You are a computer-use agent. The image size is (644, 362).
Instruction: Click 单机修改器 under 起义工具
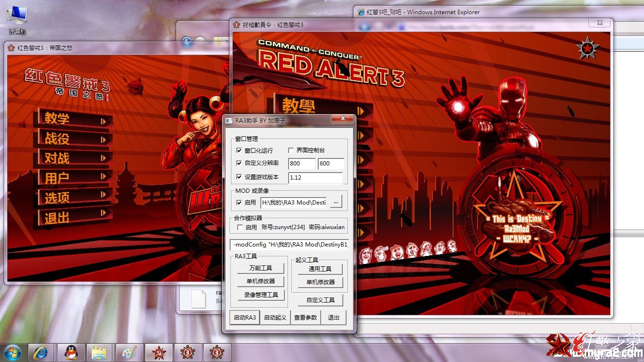pos(320,282)
